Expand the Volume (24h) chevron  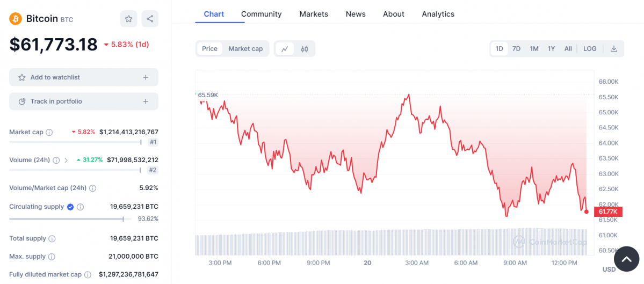[66, 160]
